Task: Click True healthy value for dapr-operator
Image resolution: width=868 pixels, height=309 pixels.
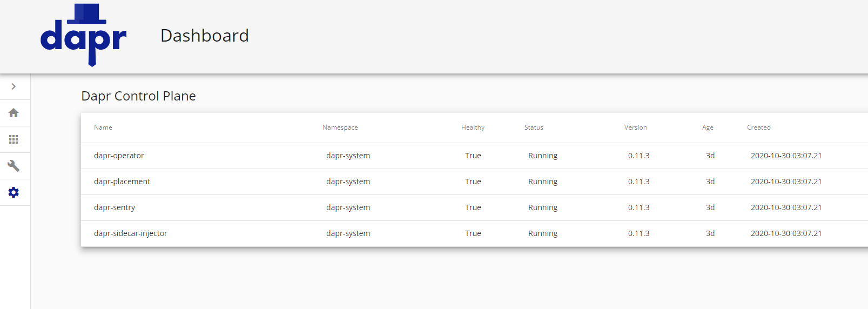Action: (473, 156)
